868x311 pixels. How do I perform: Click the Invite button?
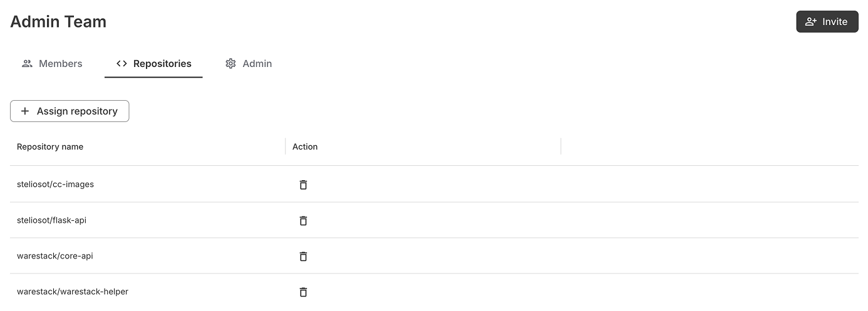click(827, 21)
